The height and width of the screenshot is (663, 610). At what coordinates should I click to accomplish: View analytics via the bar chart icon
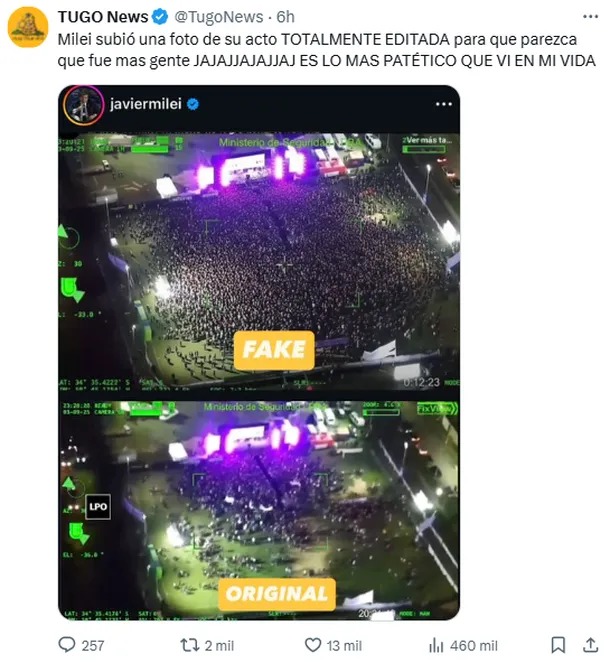coord(436,645)
